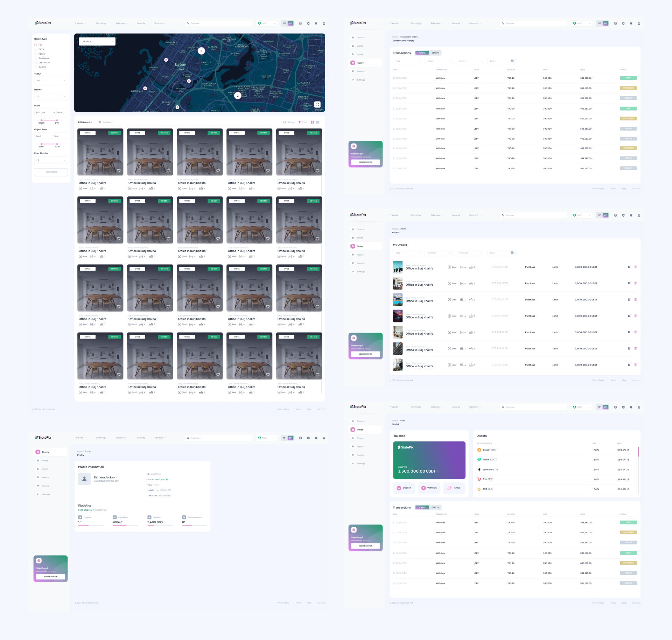Enable the Townhouse object type checkbox
Image resolution: width=672 pixels, height=640 pixels.
point(36,58)
